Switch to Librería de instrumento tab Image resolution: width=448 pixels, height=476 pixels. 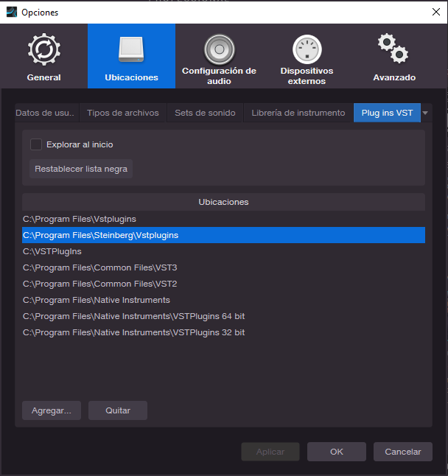[x=298, y=113]
